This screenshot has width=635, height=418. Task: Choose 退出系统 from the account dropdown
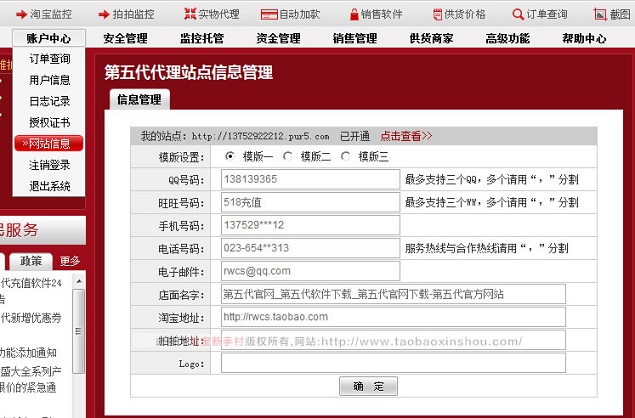coord(49,186)
